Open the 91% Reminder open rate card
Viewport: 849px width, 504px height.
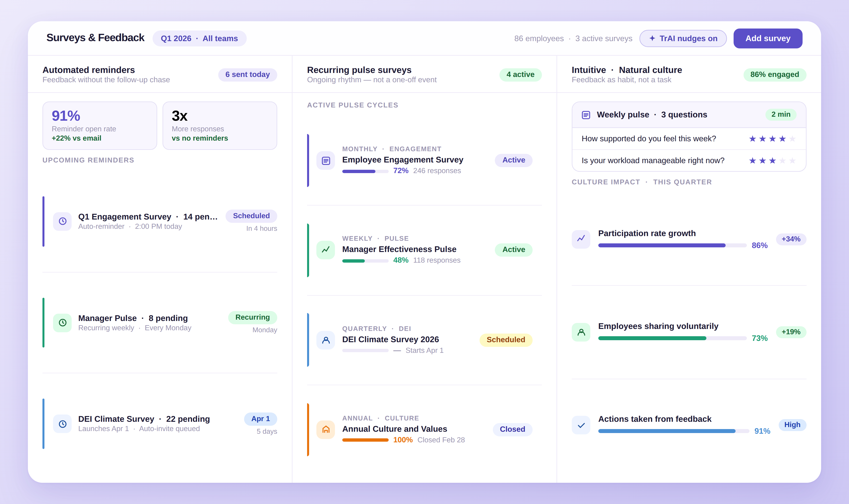tap(99, 126)
